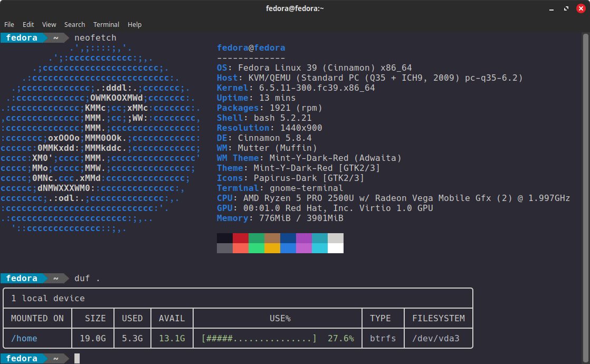The image size is (590, 364).
Task: Click the "1 local device" table heading
Action: click(x=48, y=298)
